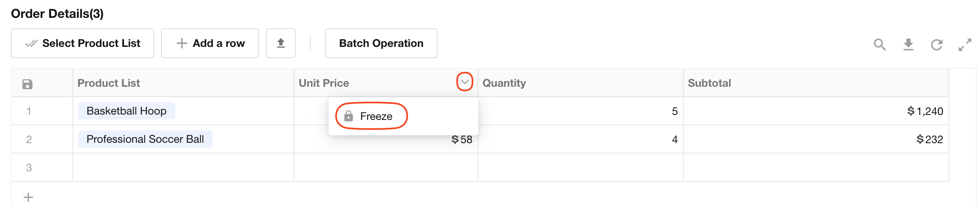Select the empty Product List cell in row 3
This screenshot has height=205, width=980.
(183, 167)
